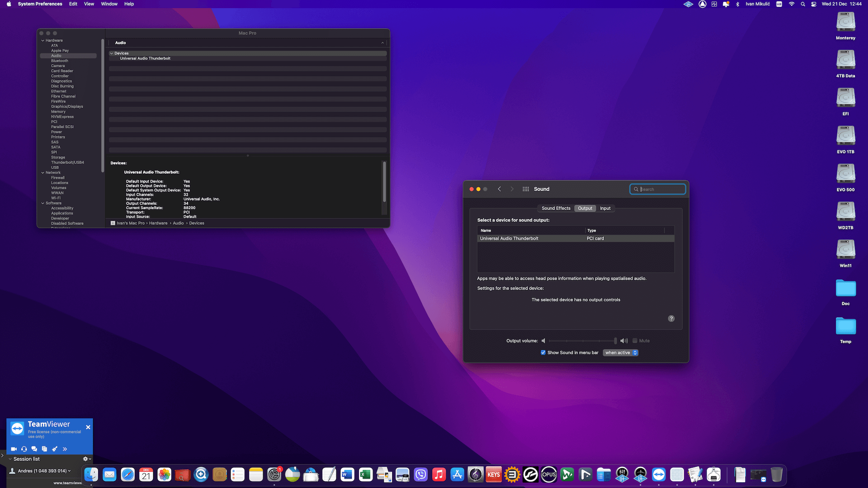
Task: Click the show all preferences grid icon
Action: pyautogui.click(x=525, y=189)
